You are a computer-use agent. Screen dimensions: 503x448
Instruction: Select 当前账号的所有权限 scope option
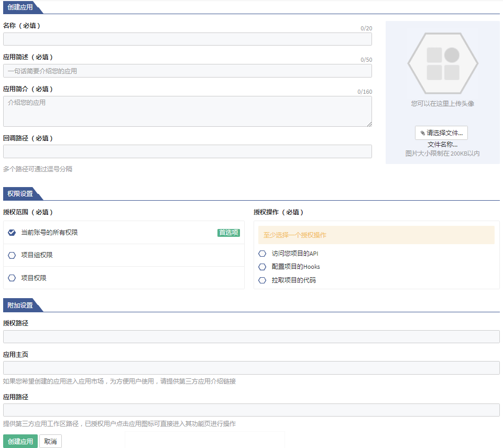click(x=12, y=233)
